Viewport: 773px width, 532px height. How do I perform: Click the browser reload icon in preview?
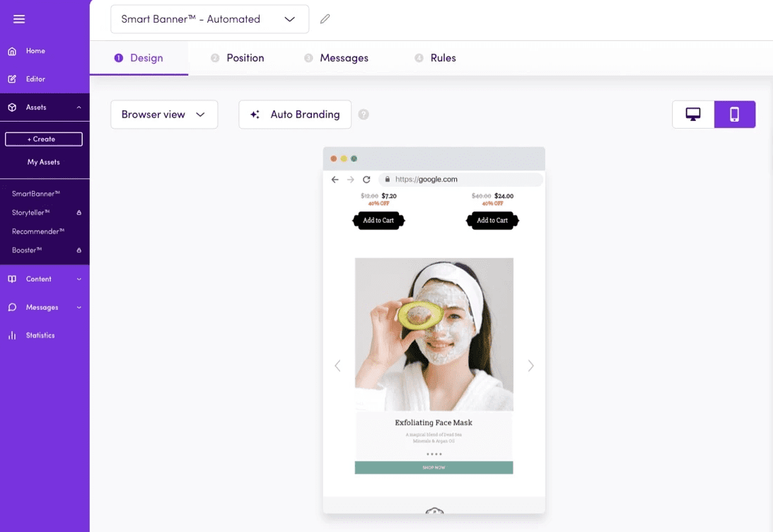click(366, 180)
